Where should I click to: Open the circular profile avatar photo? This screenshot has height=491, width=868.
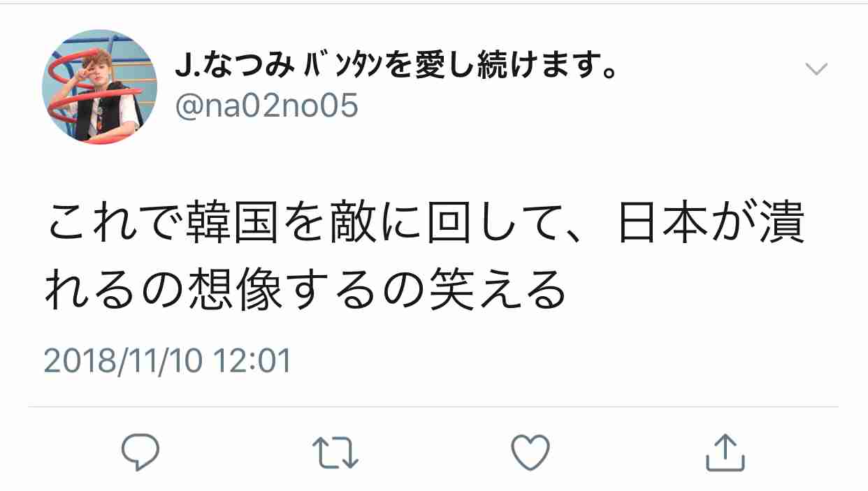click(100, 87)
